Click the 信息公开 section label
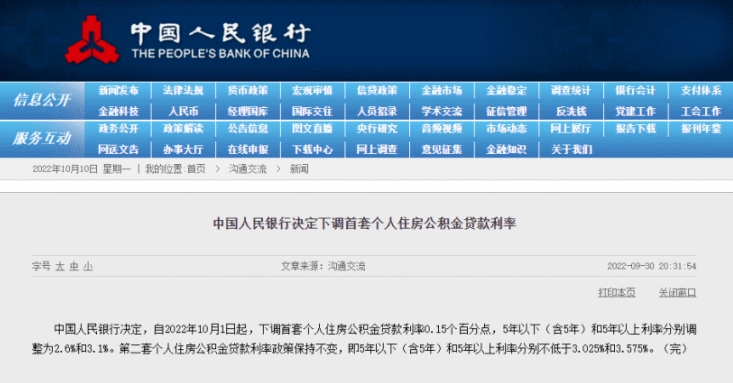The height and width of the screenshot is (383, 733). coord(42,100)
